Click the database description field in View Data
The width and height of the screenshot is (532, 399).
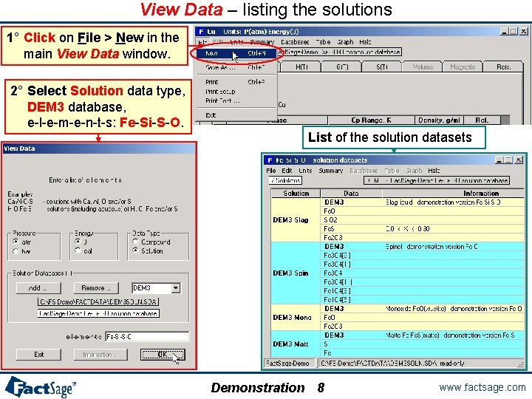click(98, 313)
